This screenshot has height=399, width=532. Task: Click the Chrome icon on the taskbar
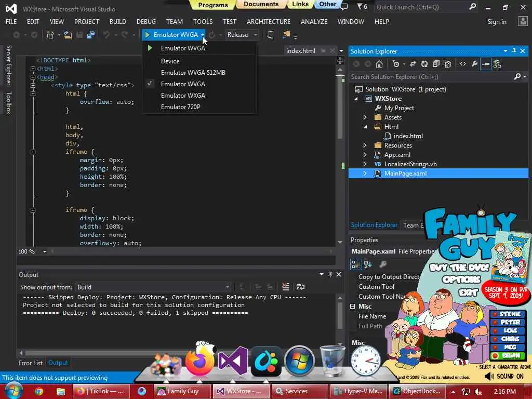coord(39,391)
